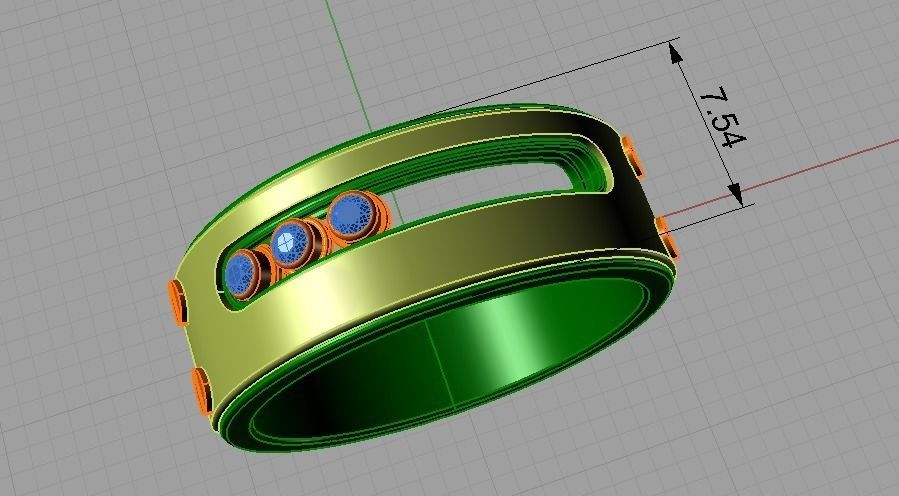Select the green Y-axis line above ring

pos(349,65)
